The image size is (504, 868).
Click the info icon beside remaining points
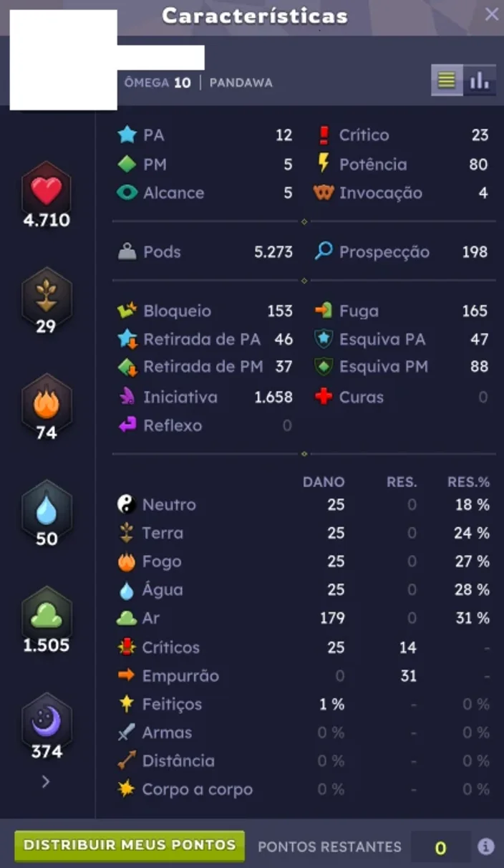[486, 847]
